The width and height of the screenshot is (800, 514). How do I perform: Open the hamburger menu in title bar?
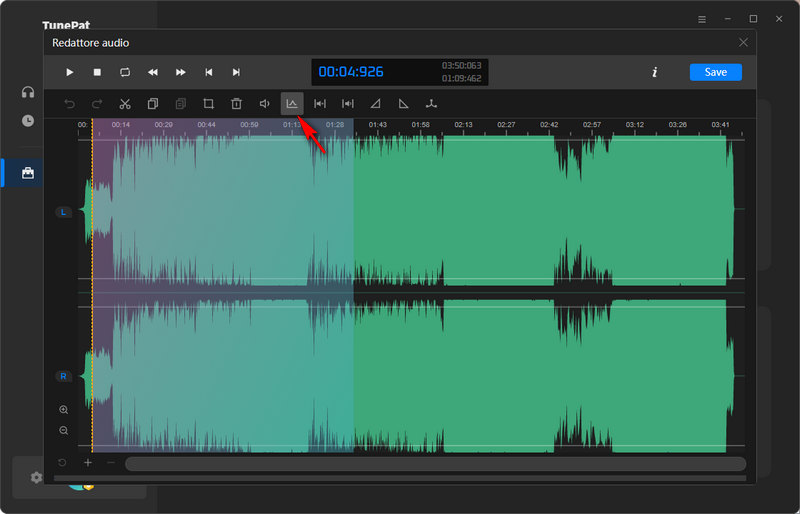702,19
